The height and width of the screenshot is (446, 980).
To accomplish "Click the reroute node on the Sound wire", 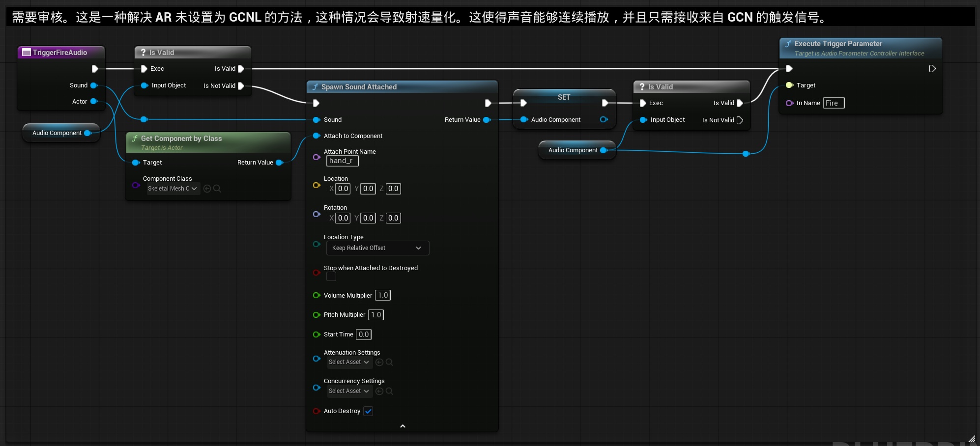I will (x=144, y=119).
